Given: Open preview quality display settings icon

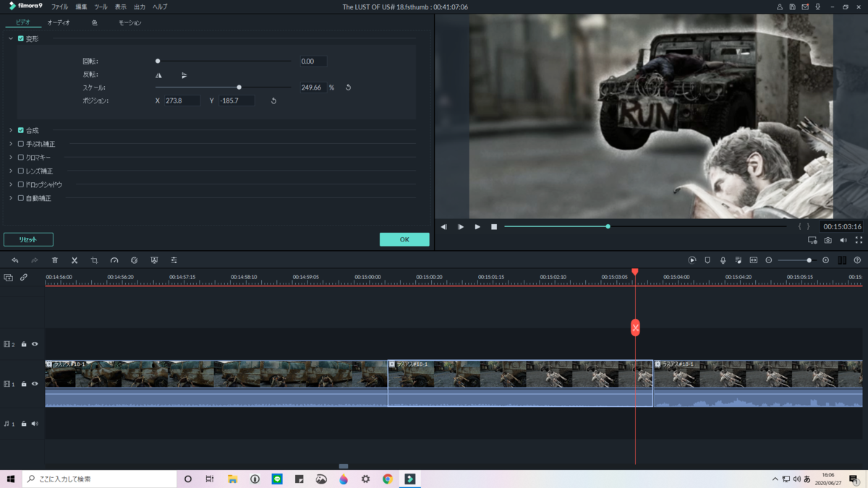Looking at the screenshot, I should point(812,240).
